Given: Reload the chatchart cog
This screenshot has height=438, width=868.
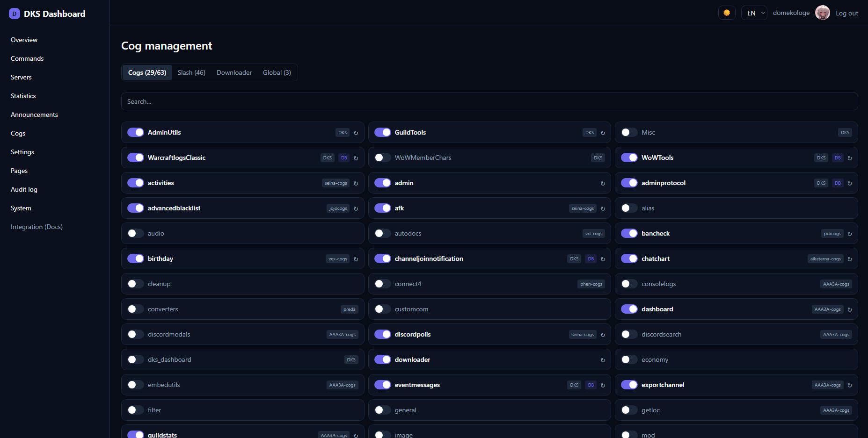Looking at the screenshot, I should tap(849, 259).
